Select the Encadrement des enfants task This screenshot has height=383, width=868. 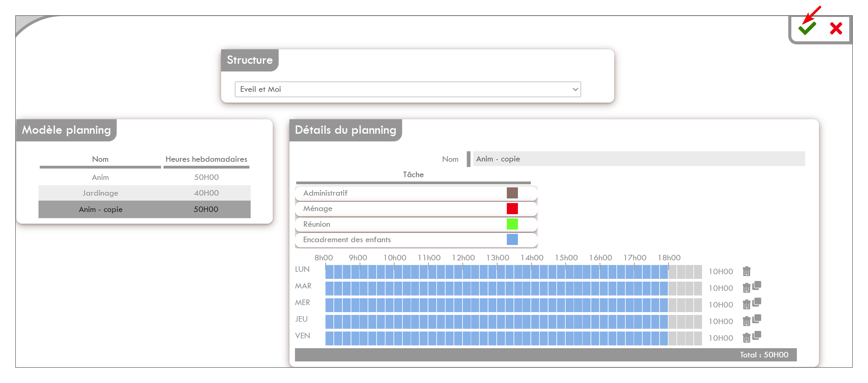click(x=416, y=240)
